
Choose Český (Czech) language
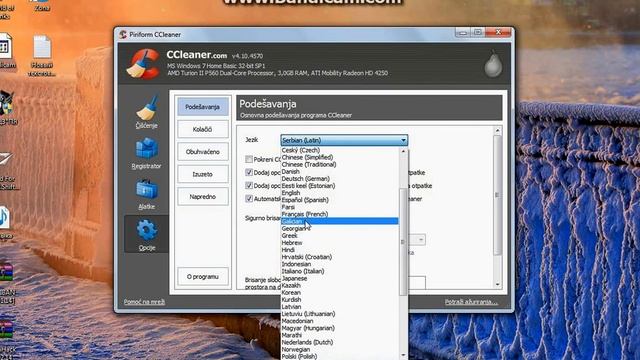(x=340, y=150)
